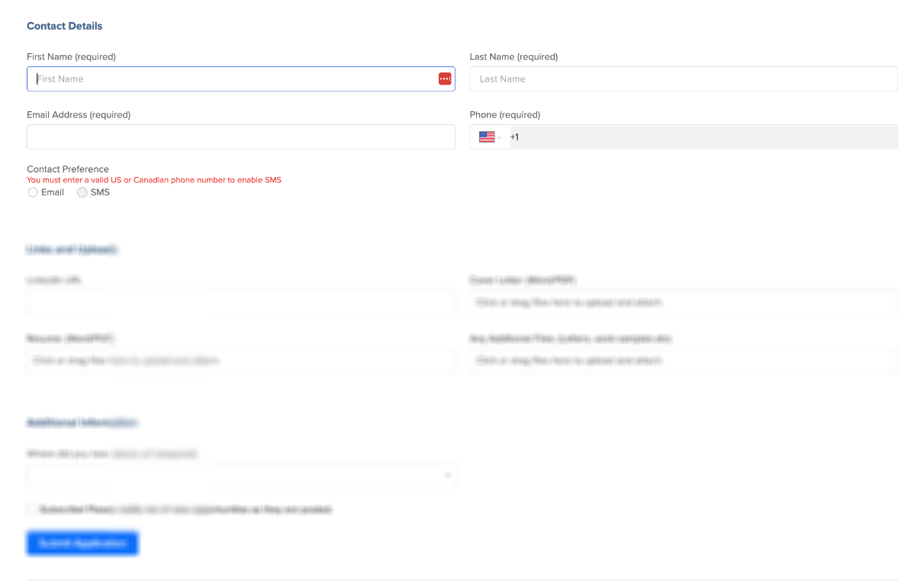Click the Email Address input field
The image size is (924, 582).
[240, 137]
